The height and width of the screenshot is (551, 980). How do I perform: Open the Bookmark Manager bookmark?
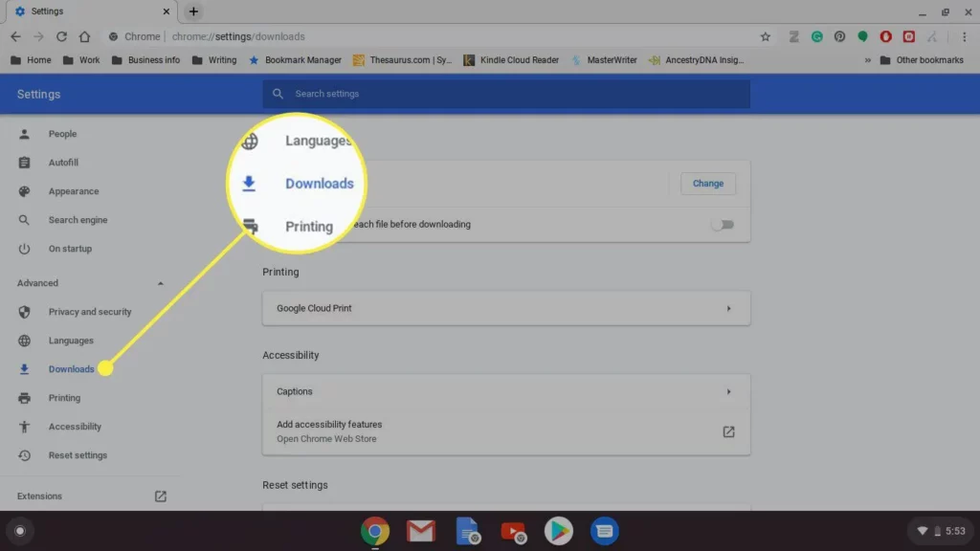295,60
